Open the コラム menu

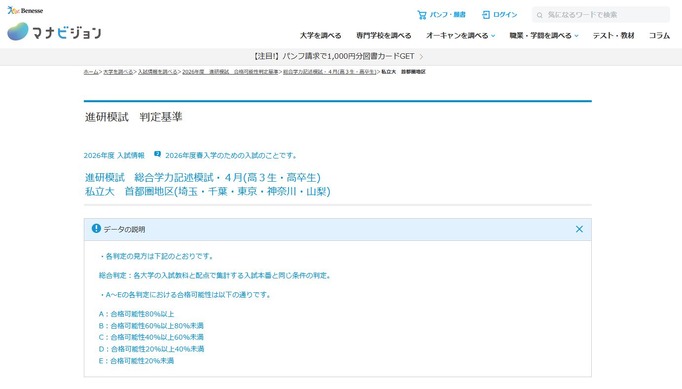point(659,36)
